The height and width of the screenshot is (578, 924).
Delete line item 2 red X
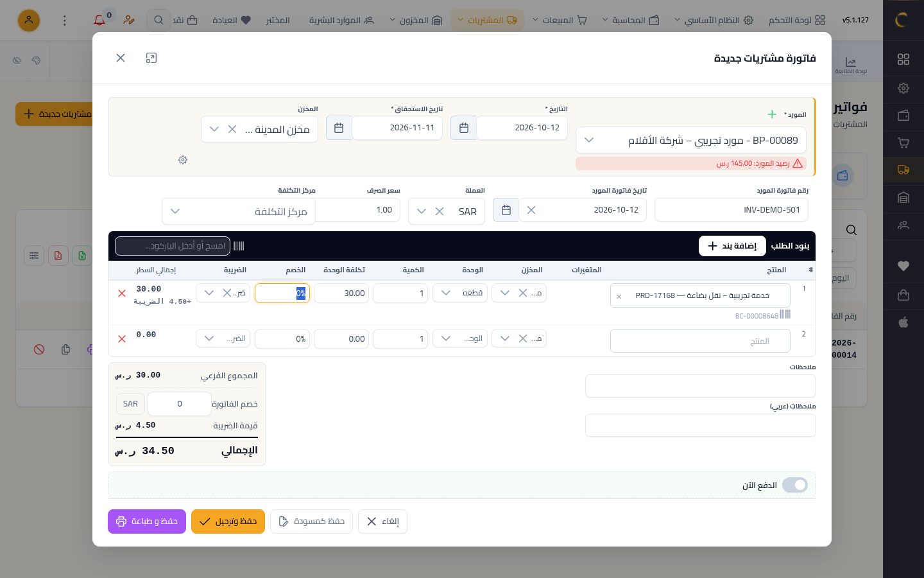[122, 338]
